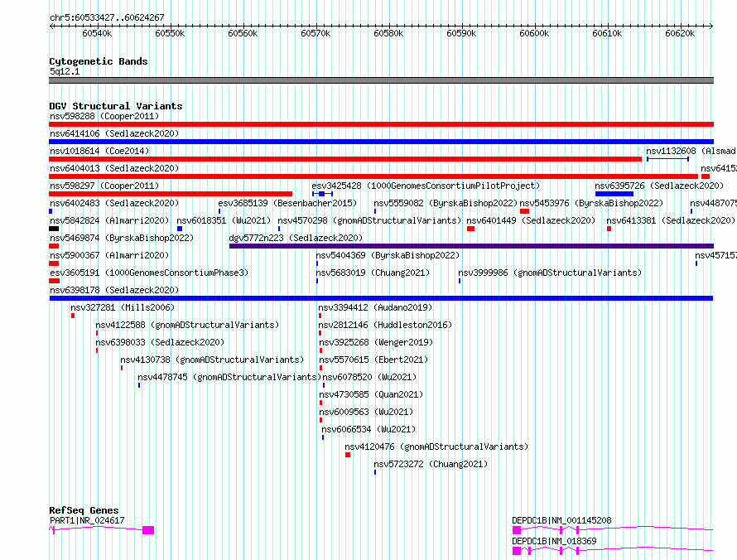737x560 pixels.
Task: Click the purple dgv5772n223 variant bar
Action: [x=471, y=246]
